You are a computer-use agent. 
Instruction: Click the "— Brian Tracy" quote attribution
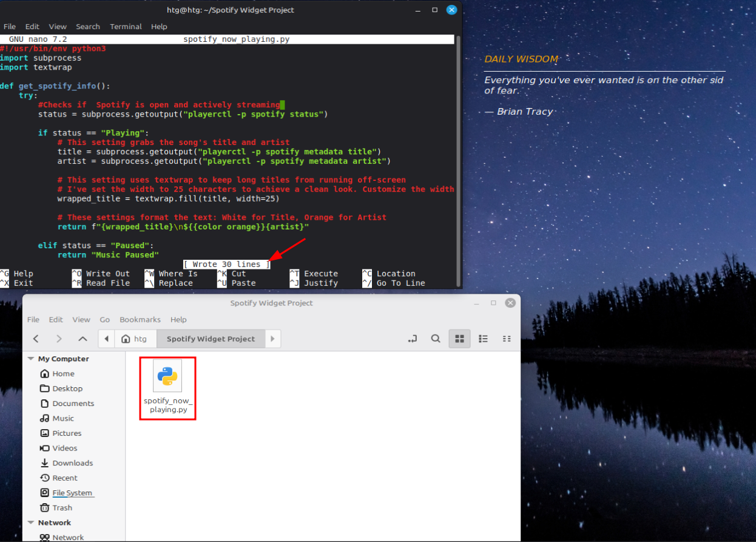[x=519, y=112]
